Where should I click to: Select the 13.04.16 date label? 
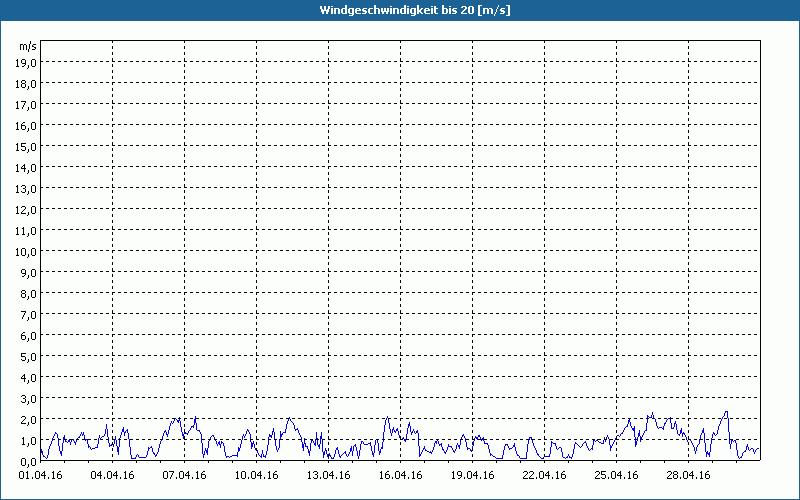click(x=328, y=476)
